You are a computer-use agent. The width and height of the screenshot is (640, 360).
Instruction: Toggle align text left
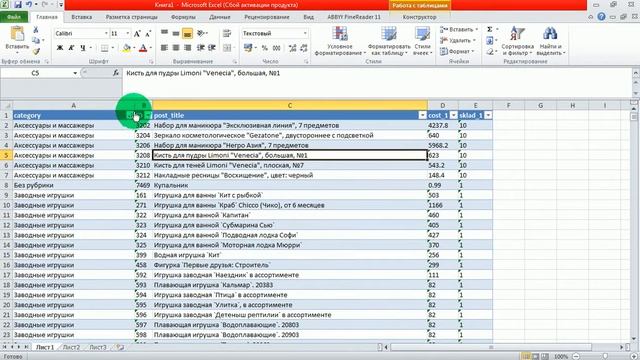(x=164, y=48)
